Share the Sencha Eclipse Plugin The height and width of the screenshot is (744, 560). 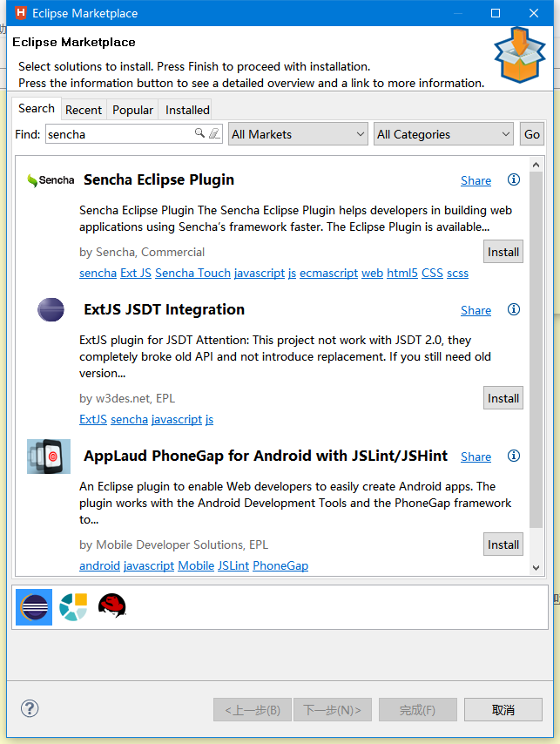476,181
